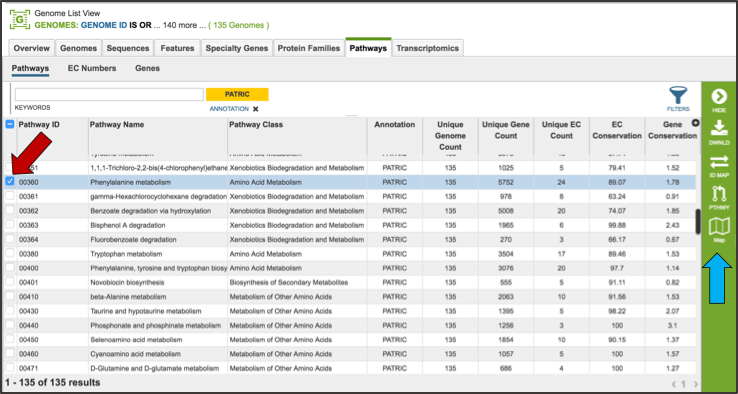Click the DWNLD download icon
This screenshot has height=394, width=738.
click(x=719, y=128)
